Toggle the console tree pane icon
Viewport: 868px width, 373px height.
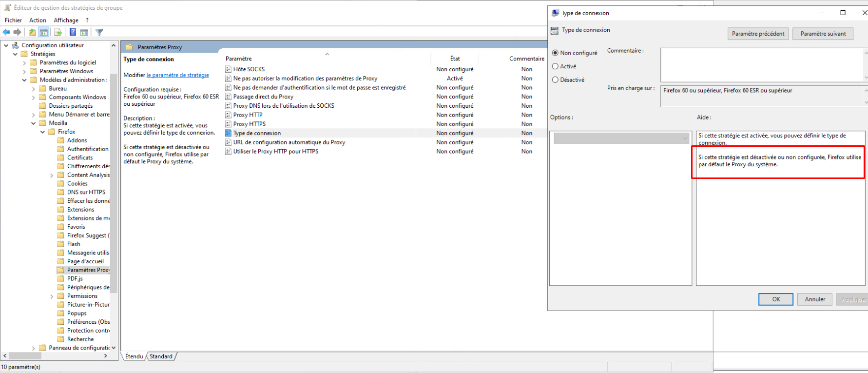pos(44,32)
